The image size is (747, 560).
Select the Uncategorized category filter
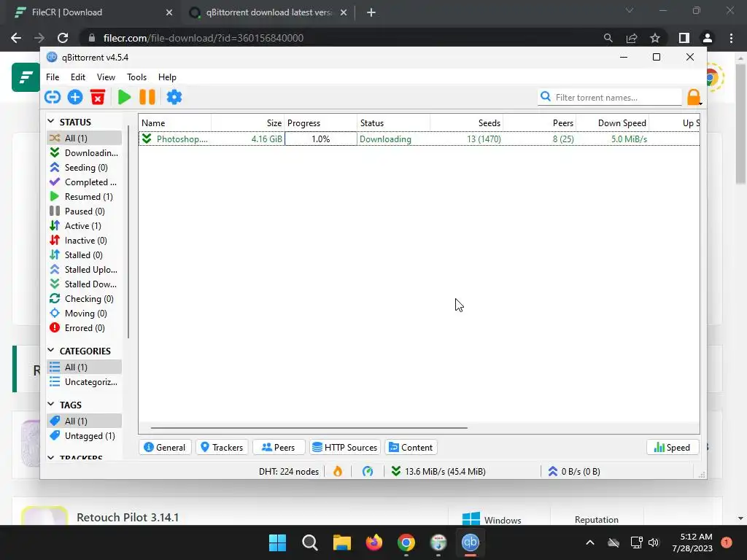pyautogui.click(x=85, y=382)
